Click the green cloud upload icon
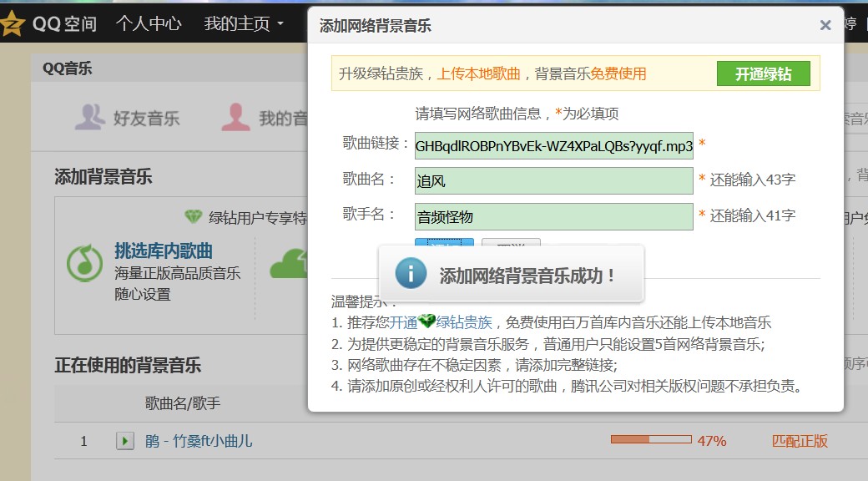Image resolution: width=868 pixels, height=481 pixels. 289,263
